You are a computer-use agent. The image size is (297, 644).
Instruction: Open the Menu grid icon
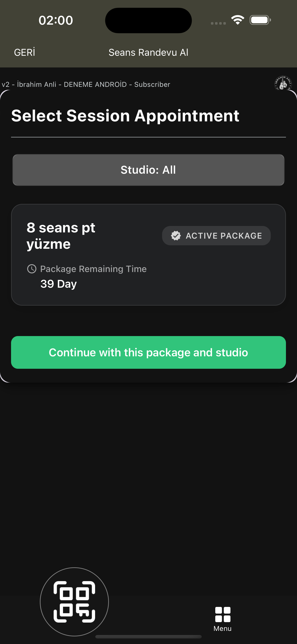coord(222,614)
